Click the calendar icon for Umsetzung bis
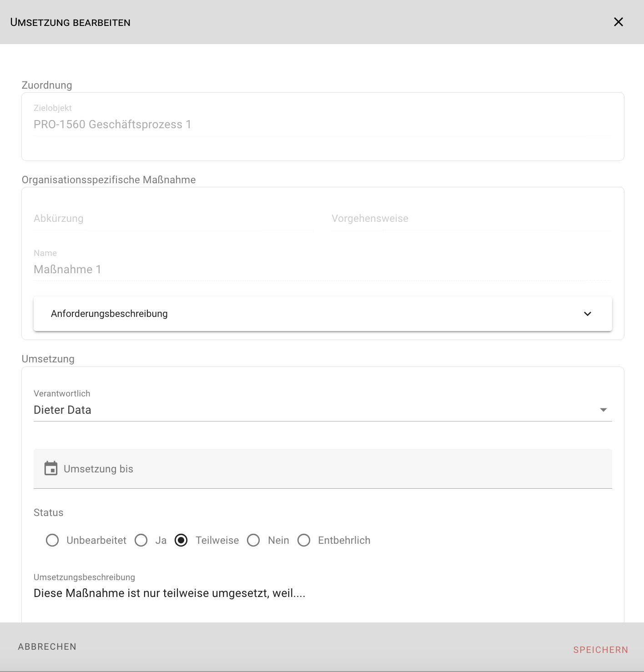644x672 pixels. coord(51,468)
